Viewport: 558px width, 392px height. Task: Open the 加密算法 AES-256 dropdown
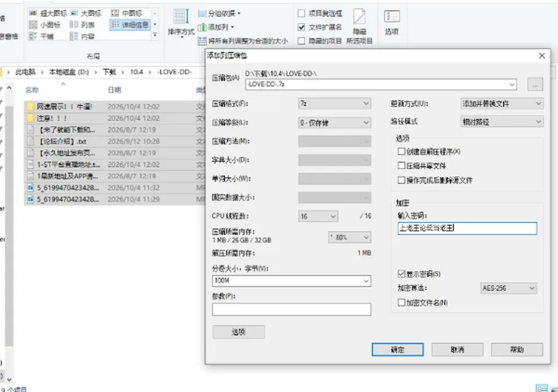pos(509,288)
